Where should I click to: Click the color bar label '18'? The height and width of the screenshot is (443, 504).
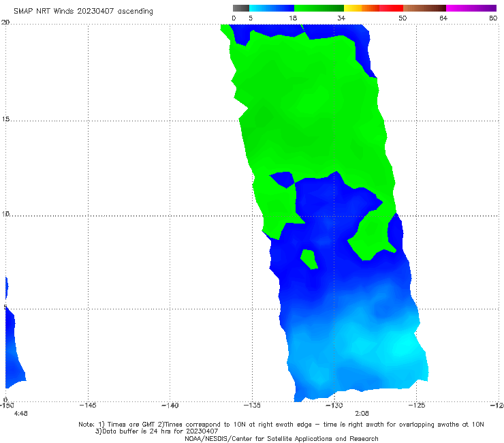click(293, 18)
